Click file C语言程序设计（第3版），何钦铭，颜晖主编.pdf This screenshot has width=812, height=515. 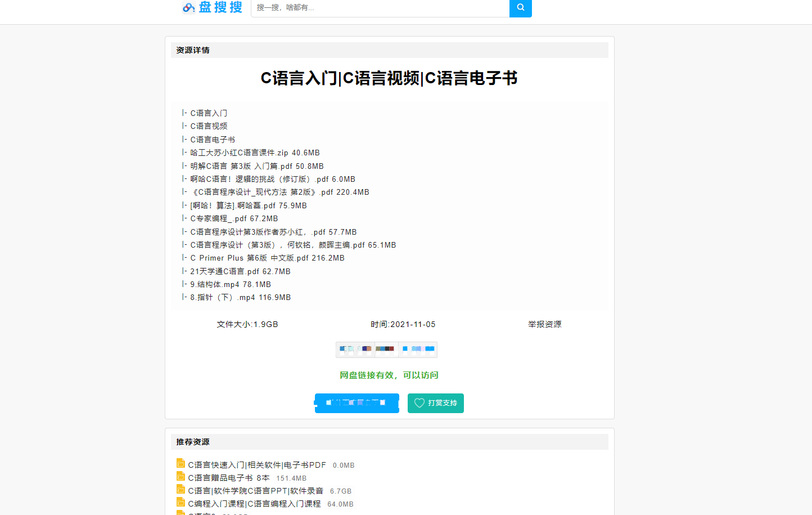click(x=293, y=245)
